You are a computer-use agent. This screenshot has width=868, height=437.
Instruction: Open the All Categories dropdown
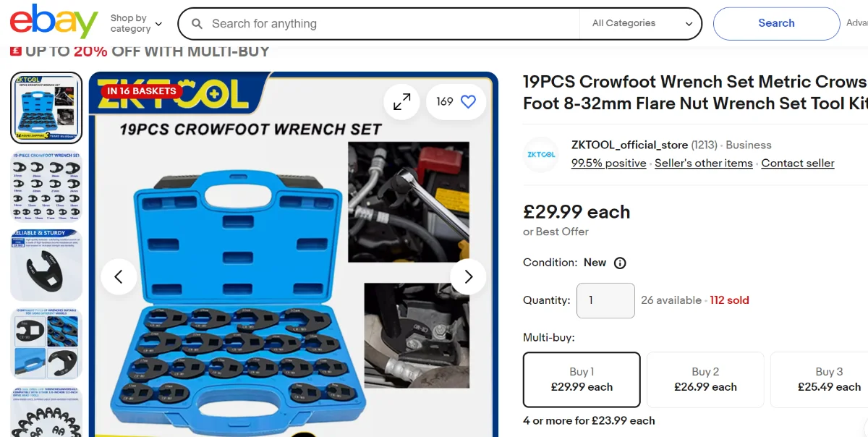[640, 23]
